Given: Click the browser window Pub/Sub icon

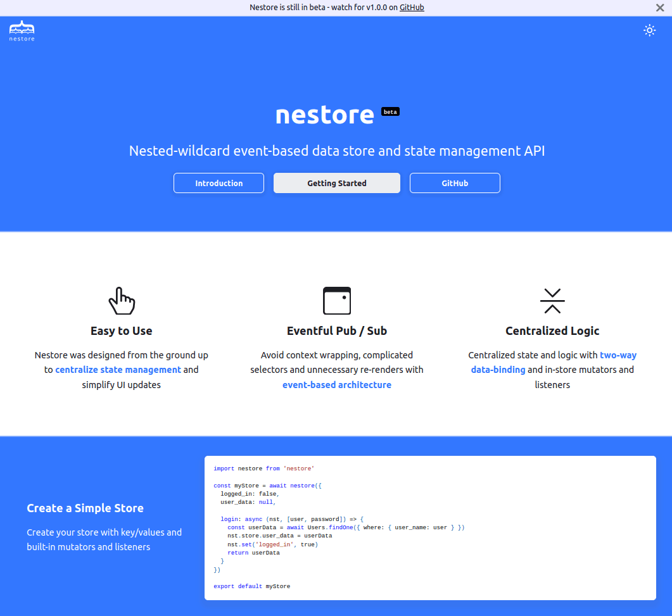Looking at the screenshot, I should pos(336,301).
